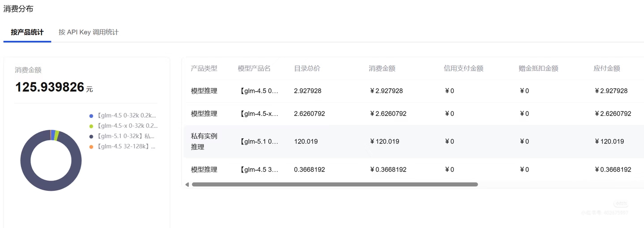The width and height of the screenshot is (644, 228).
Task: Click the 赠金抵扣金额 column header
Action: tap(538, 68)
